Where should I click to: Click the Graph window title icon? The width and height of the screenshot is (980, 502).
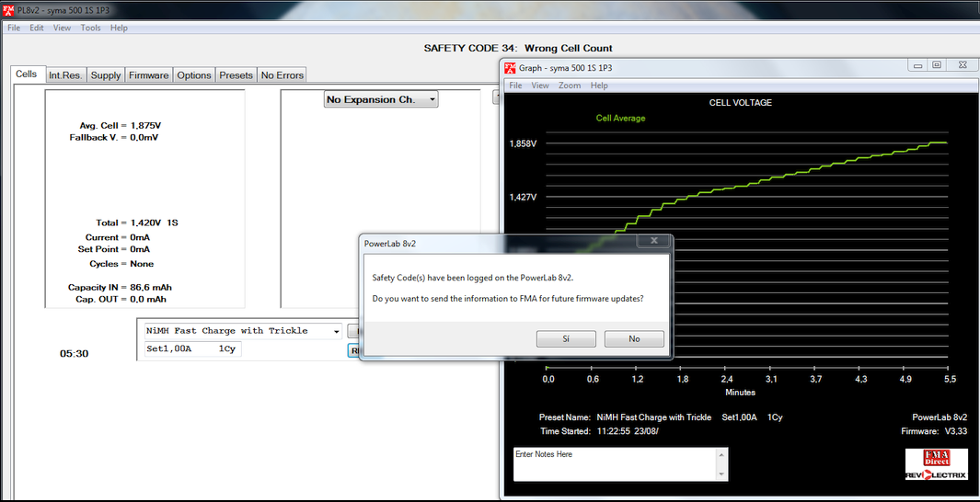(510, 67)
